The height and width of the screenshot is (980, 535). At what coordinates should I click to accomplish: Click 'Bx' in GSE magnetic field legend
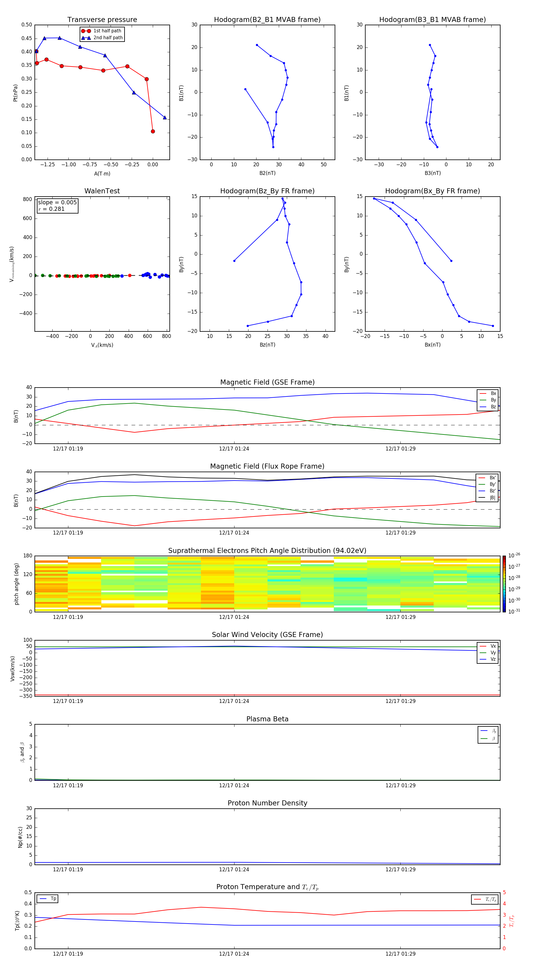pos(493,394)
